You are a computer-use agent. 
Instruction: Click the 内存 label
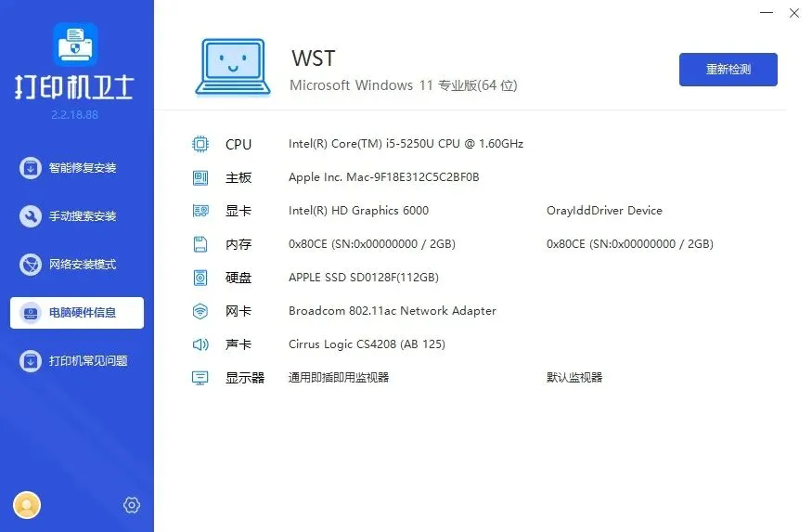click(238, 244)
